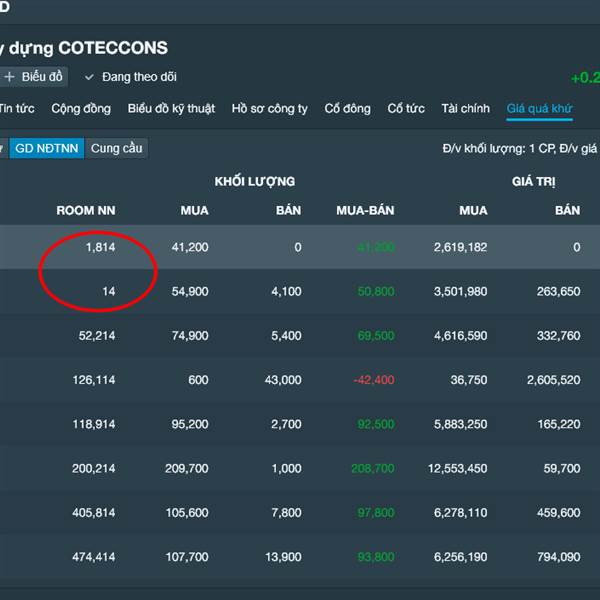
Task: Click the buy value cell 2,619,182
Action: [461, 247]
